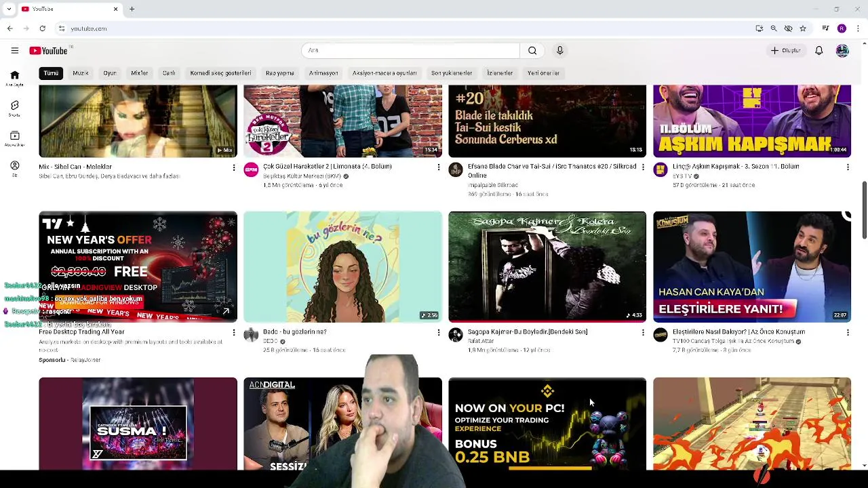Open options for Çok Güzel Hareketler 2 video
The image size is (868, 488).
click(x=438, y=167)
